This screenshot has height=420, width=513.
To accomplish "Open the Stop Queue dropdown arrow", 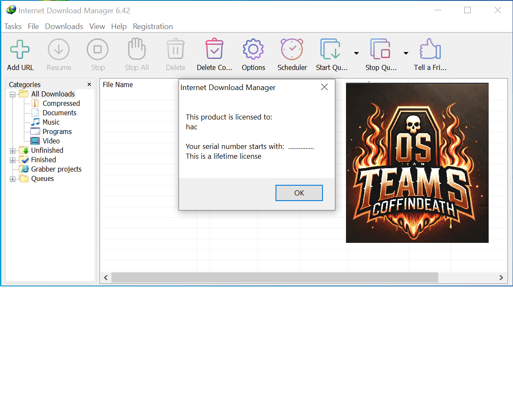I will 406,53.
